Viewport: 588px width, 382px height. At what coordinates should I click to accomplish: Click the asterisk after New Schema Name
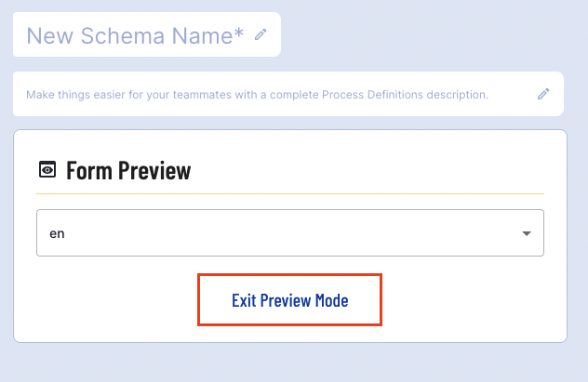tap(239, 33)
